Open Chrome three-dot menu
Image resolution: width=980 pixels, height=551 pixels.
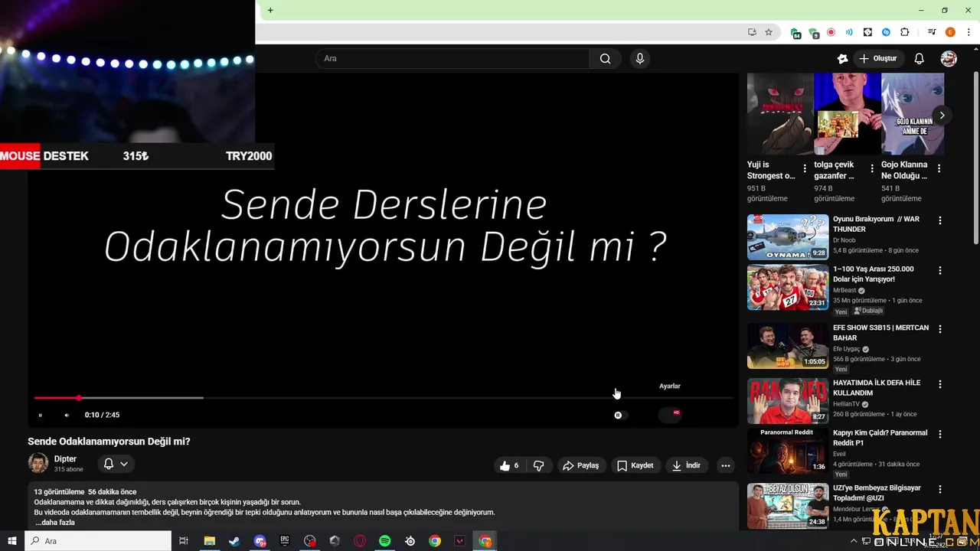coord(969,32)
